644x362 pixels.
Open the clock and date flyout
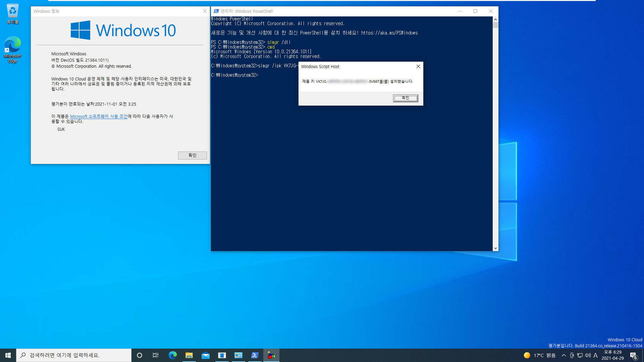(613, 355)
